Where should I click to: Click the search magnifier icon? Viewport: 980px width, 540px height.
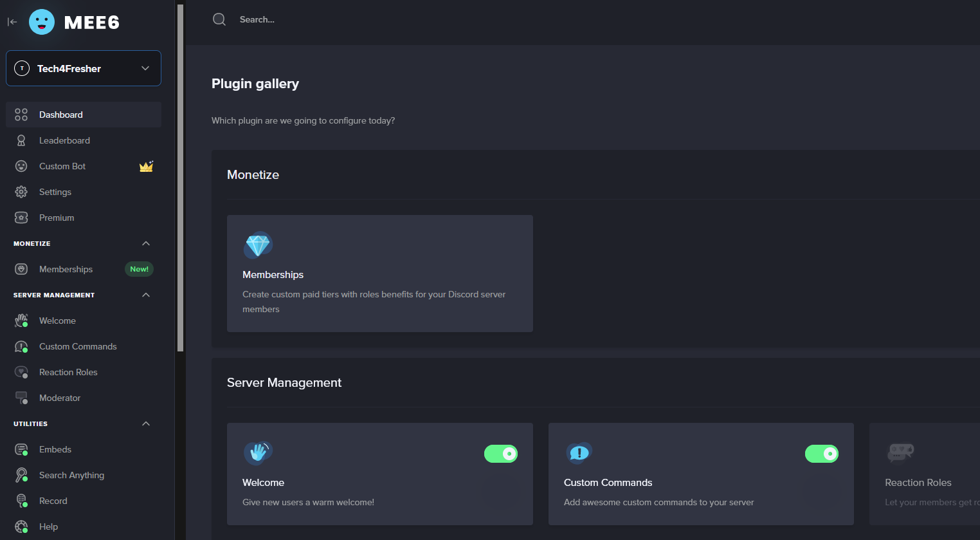(219, 19)
